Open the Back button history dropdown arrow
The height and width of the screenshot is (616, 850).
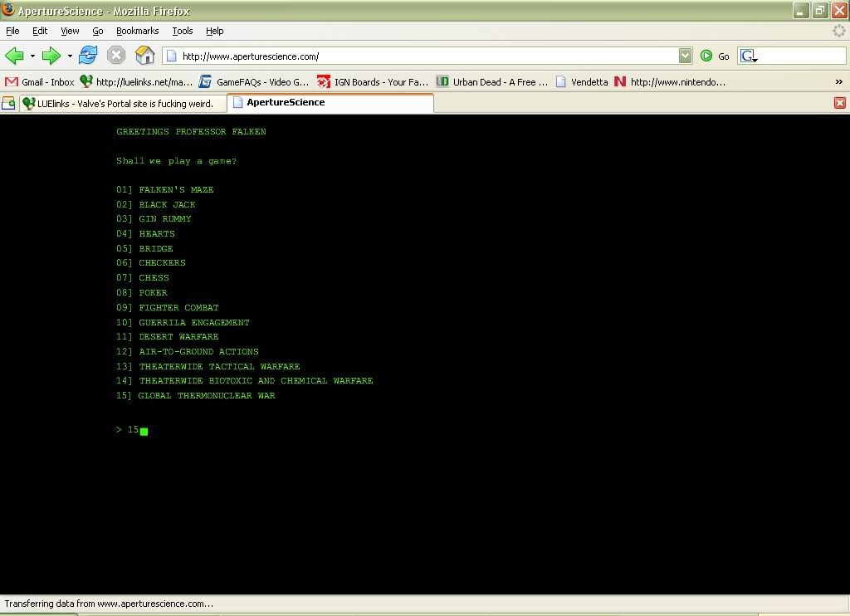[32, 56]
